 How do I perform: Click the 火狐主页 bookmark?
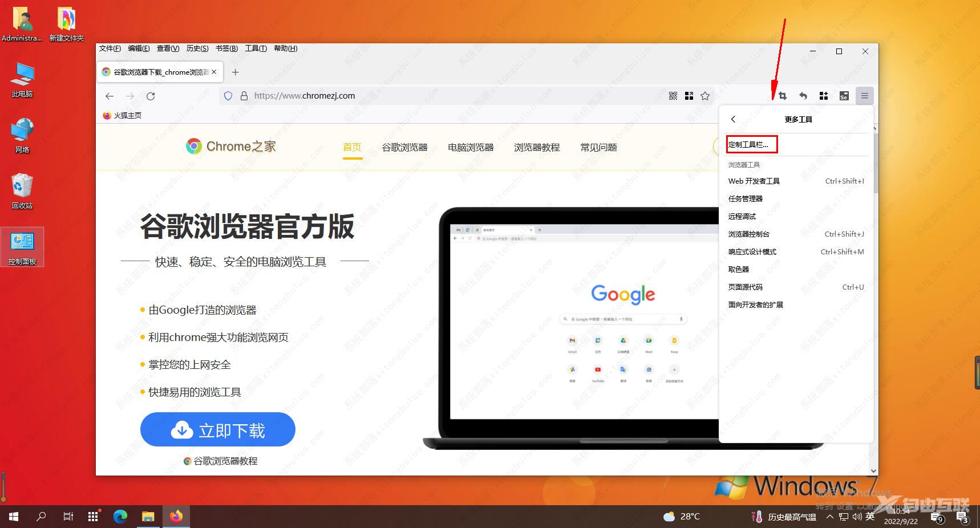click(x=122, y=115)
